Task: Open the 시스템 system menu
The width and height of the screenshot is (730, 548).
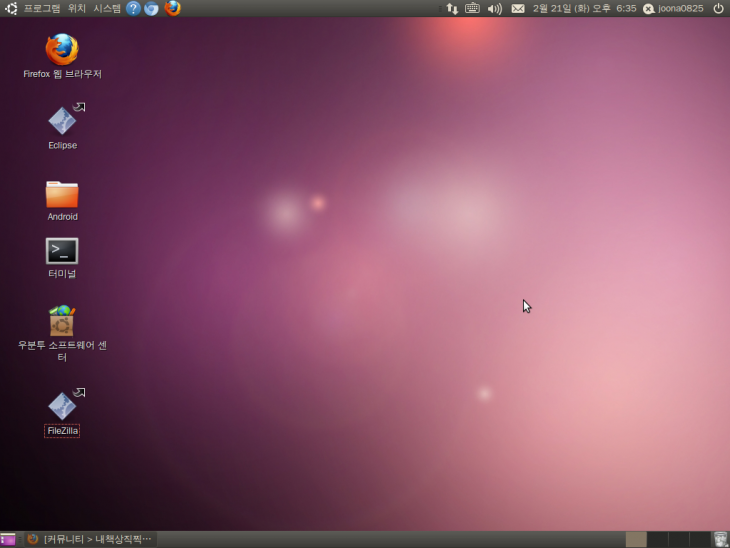Action: [x=107, y=8]
